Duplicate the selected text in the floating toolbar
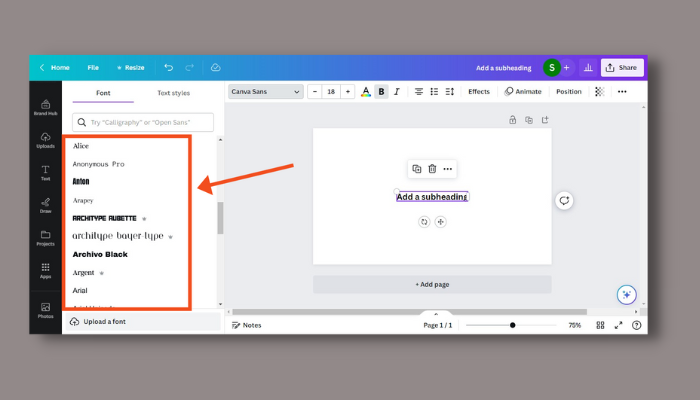Image resolution: width=700 pixels, height=400 pixels. [x=417, y=169]
